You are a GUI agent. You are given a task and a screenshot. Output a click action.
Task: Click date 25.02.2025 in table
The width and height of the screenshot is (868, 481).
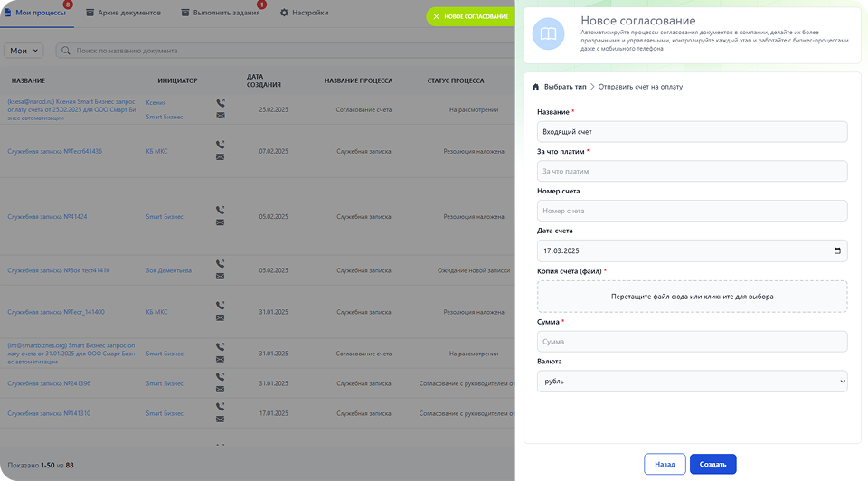pos(273,109)
